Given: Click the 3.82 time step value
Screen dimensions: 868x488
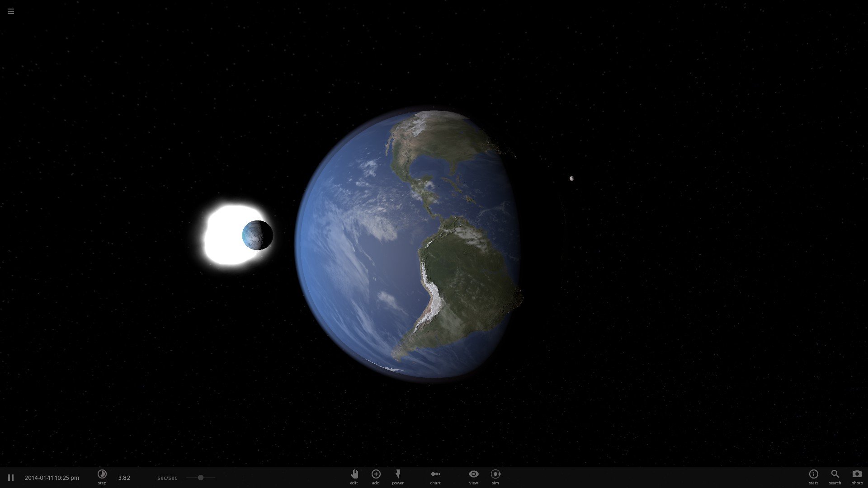Looking at the screenshot, I should coord(124,478).
